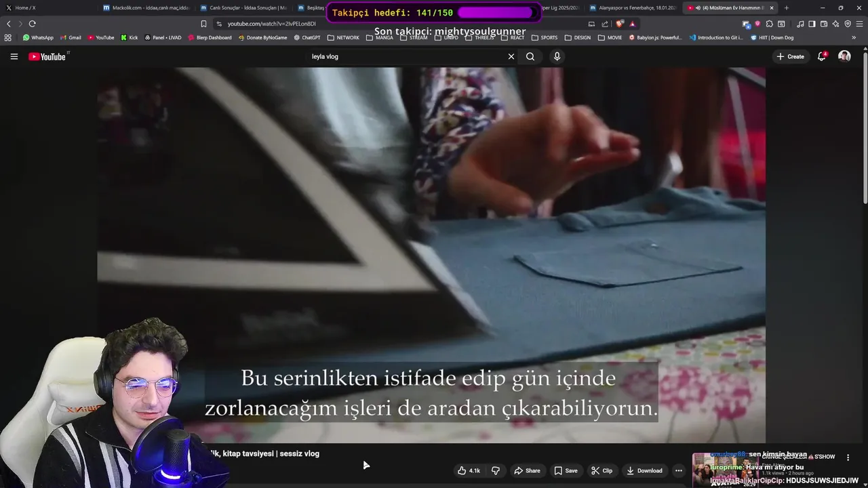Dislike the video with thumbs-down
Screen dimensions: 868x488
coord(496,470)
